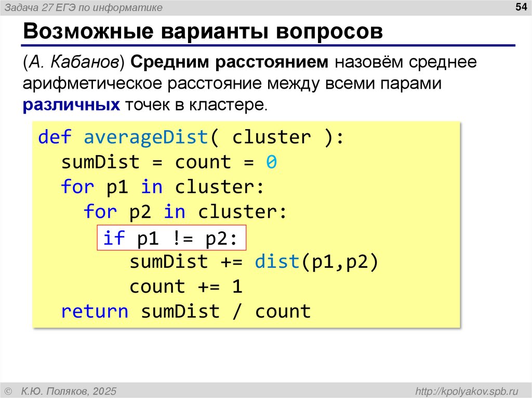Select the 'return sumDist / count' line
532x398 pixels.
[186, 311]
